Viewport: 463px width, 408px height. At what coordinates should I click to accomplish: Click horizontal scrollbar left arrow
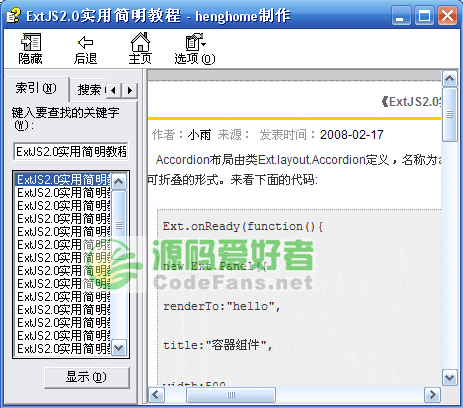pyautogui.click(x=155, y=395)
